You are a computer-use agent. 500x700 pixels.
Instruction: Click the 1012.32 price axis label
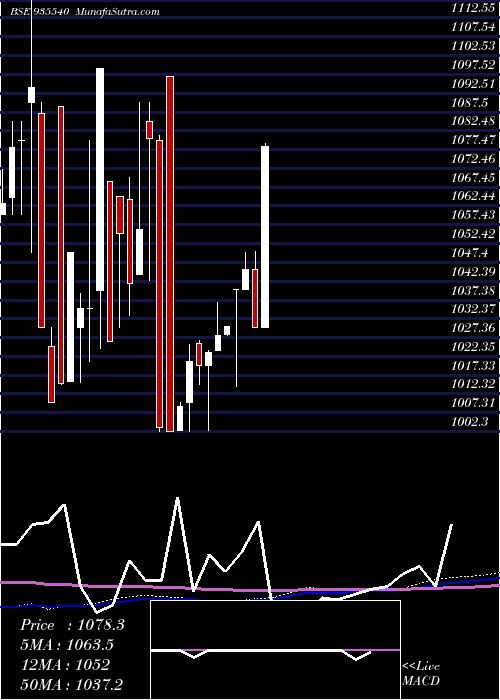(473, 384)
